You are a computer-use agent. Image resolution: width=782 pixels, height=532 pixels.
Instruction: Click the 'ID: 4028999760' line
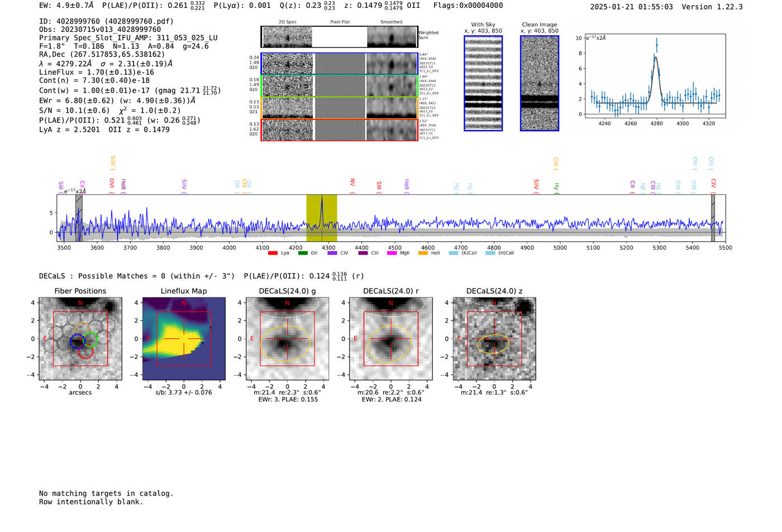[106, 21]
